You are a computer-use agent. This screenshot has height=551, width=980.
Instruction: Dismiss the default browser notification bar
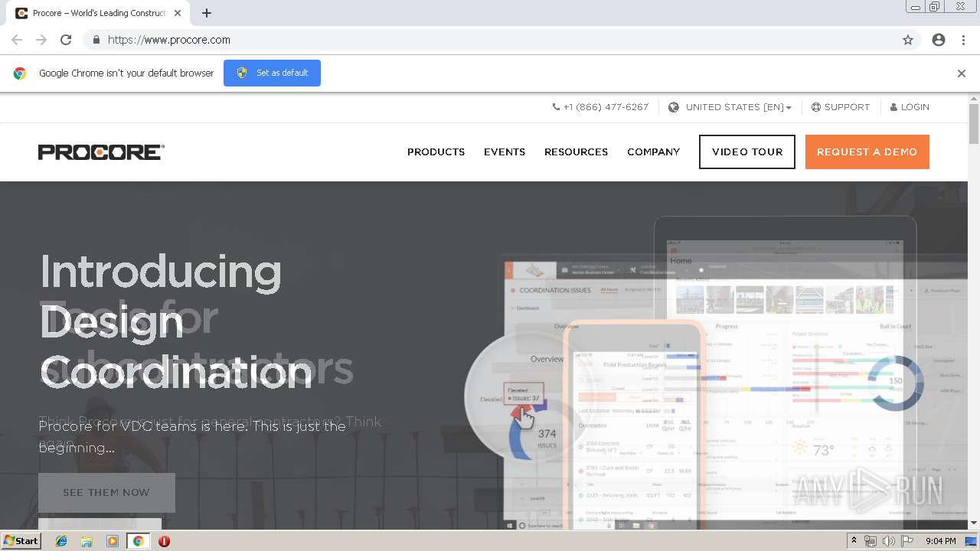point(962,73)
